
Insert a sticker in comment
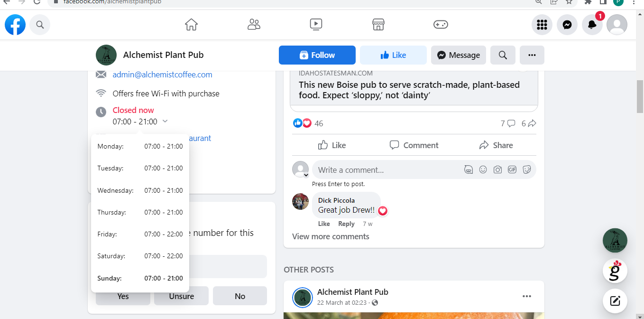coord(526,170)
